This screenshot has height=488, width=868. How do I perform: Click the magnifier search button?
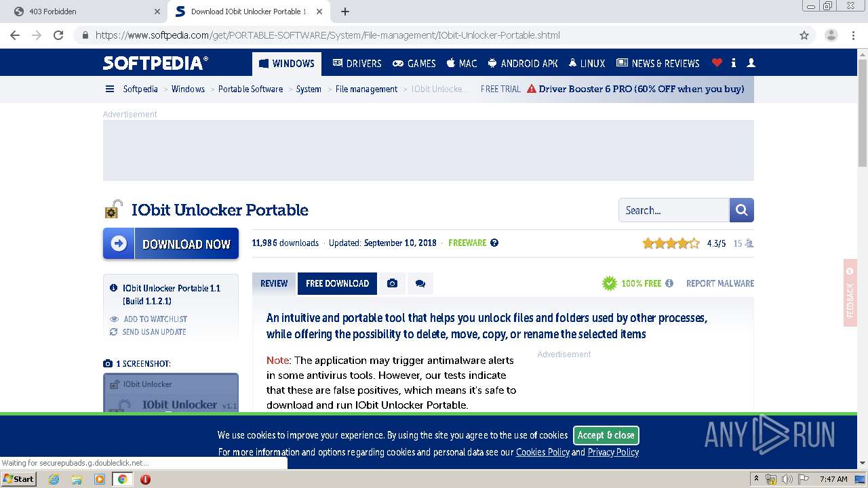pos(741,210)
